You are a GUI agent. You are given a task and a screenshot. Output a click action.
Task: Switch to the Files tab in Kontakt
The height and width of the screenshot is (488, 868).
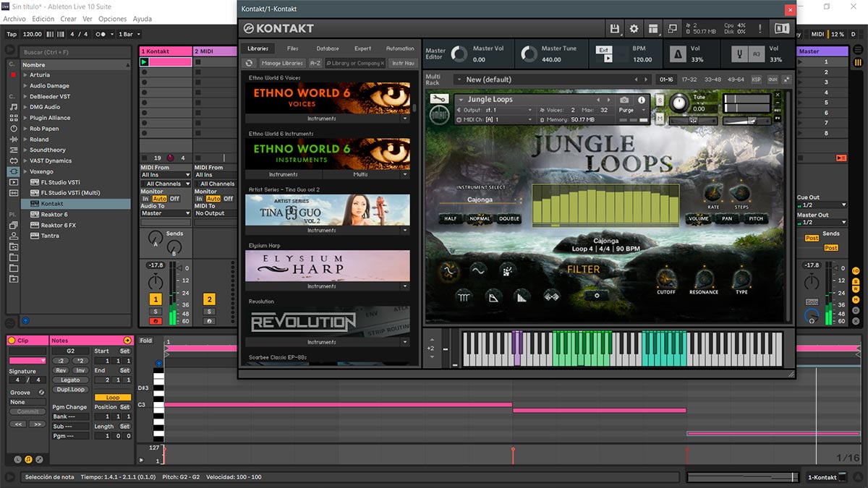pyautogui.click(x=292, y=48)
